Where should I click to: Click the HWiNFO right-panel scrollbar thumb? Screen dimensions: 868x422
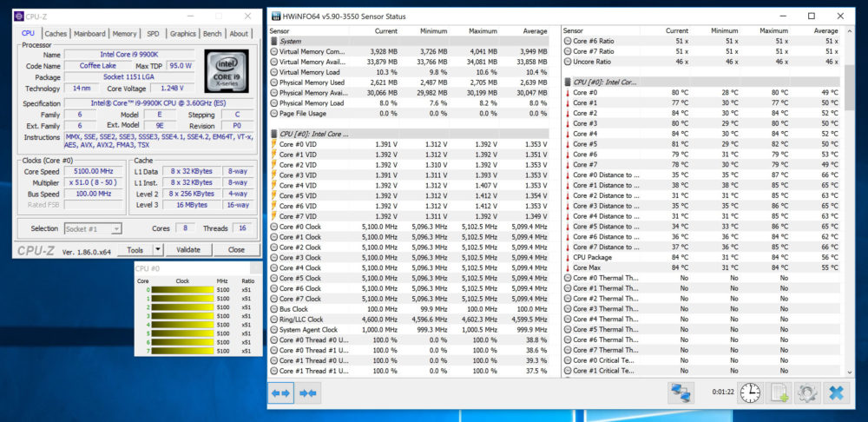pyautogui.click(x=850, y=87)
